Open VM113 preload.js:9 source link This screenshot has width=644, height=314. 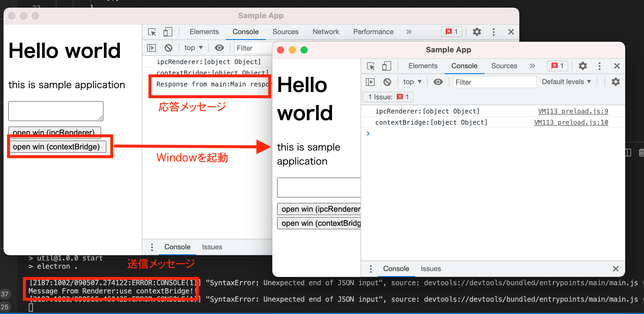coord(573,111)
